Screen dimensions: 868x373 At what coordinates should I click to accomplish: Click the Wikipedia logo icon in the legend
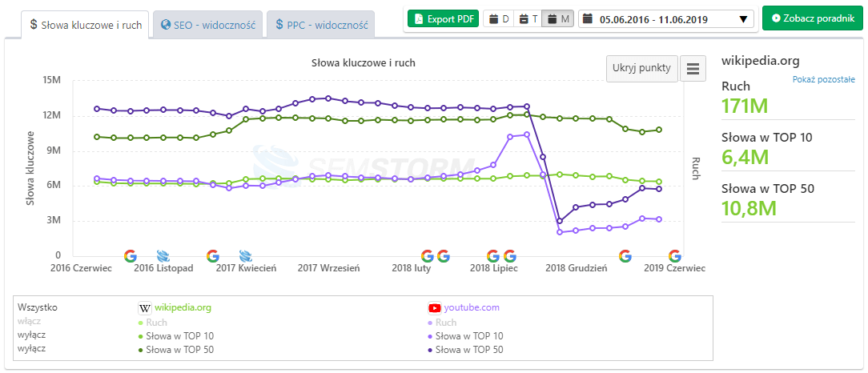click(145, 307)
